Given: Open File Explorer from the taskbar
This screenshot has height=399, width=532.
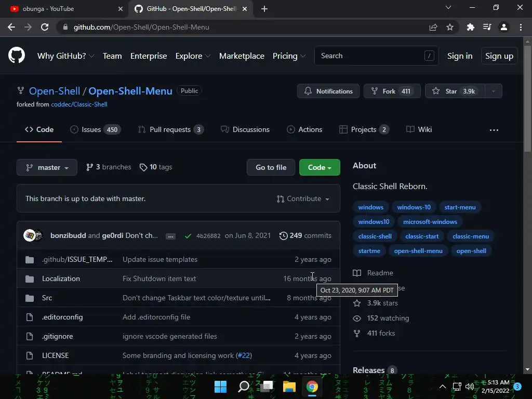Looking at the screenshot, I should pos(289,387).
